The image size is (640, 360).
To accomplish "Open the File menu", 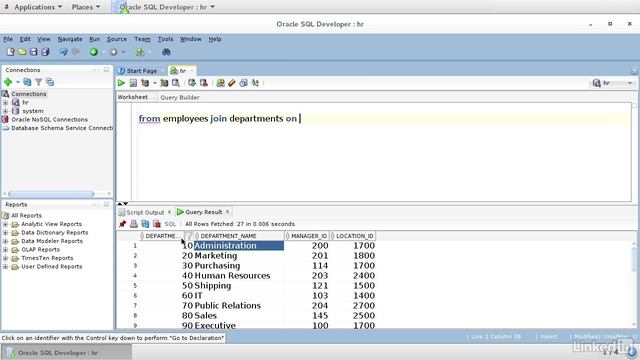I will pos(8,39).
